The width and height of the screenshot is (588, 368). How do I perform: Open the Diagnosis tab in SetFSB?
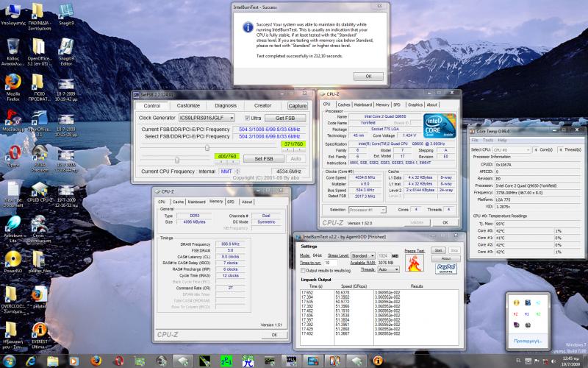click(226, 105)
